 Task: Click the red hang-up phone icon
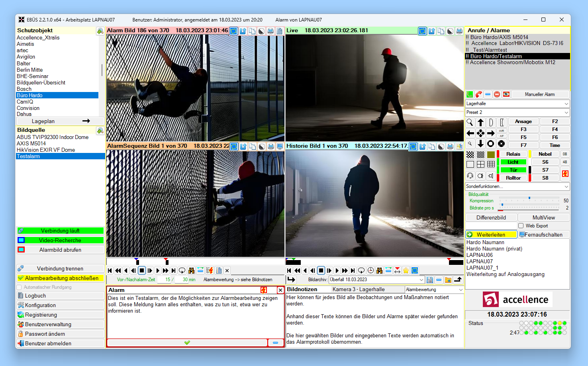pos(479,94)
